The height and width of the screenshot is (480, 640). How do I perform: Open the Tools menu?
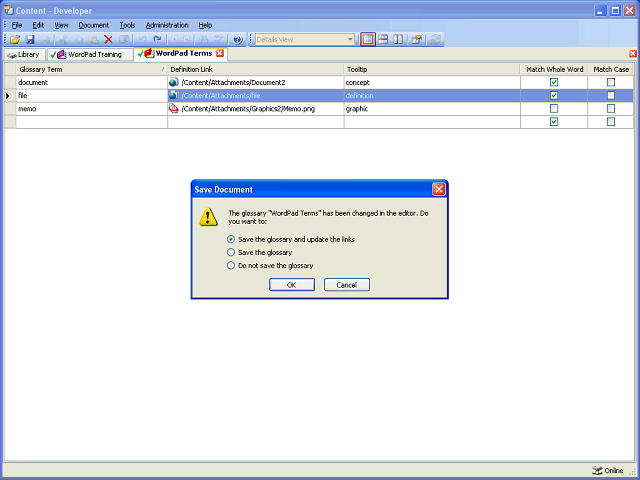pos(127,25)
